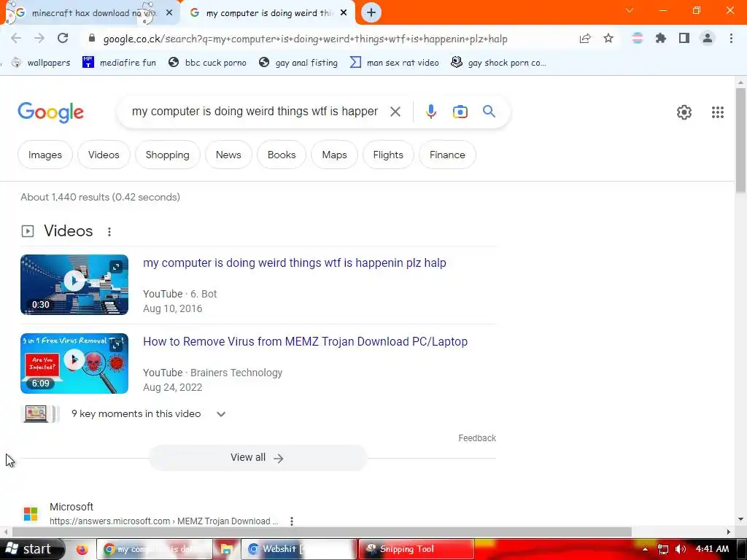
Task: Open a new browser tab
Action: coord(371,12)
